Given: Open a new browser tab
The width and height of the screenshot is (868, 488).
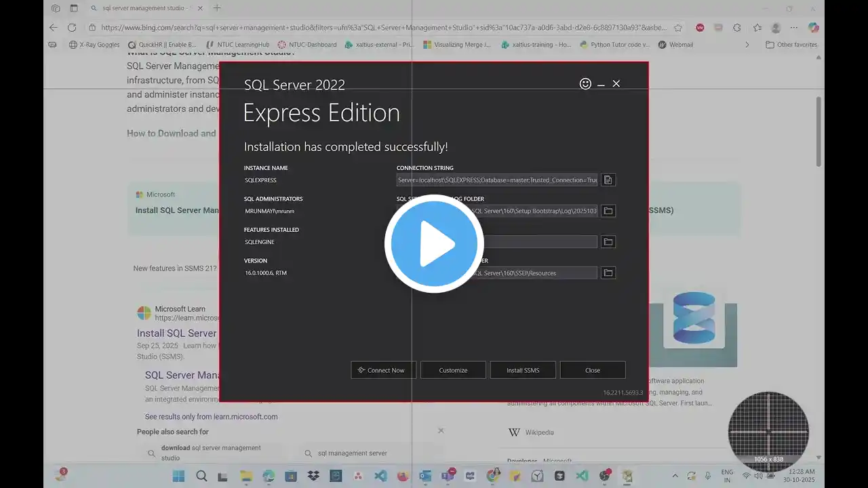Looking at the screenshot, I should click(x=217, y=8).
